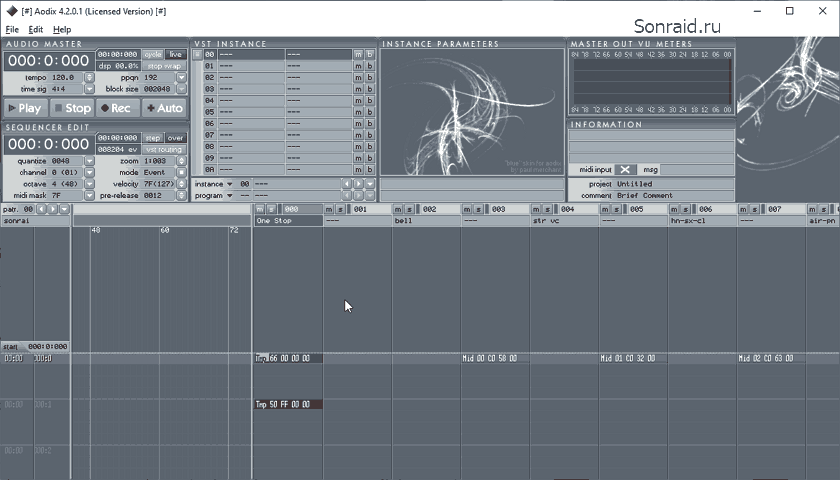Select the Tmp 50 FF 00 00 event
The image size is (840, 480).
tap(288, 404)
